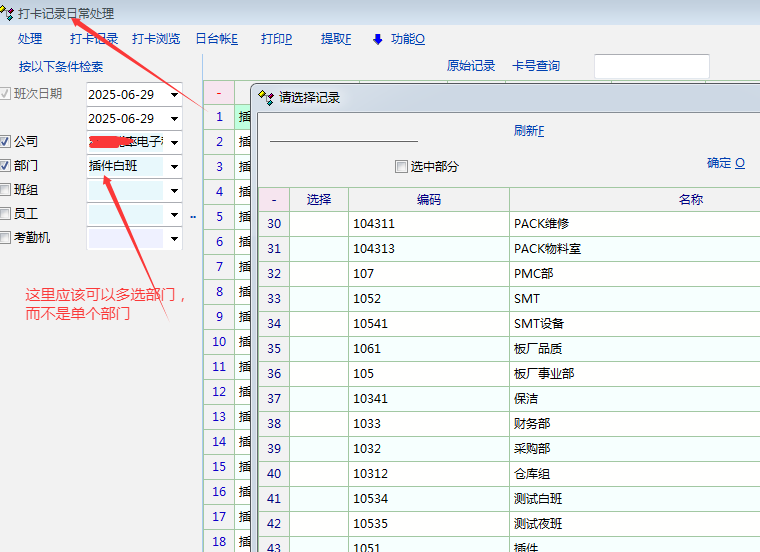Open the 打卡浏览 menu
The width and height of the screenshot is (760, 552).
pyautogui.click(x=156, y=39)
